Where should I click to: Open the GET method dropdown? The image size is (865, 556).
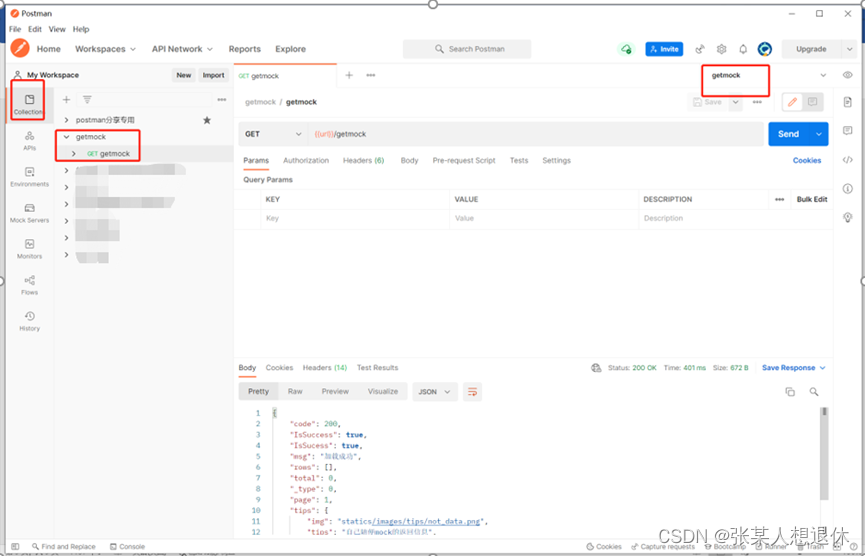273,134
